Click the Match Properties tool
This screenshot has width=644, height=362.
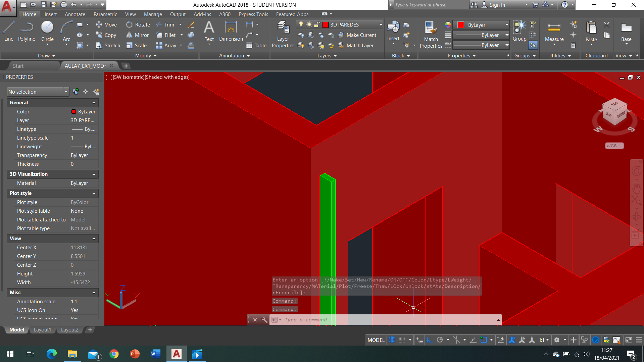pyautogui.click(x=431, y=35)
